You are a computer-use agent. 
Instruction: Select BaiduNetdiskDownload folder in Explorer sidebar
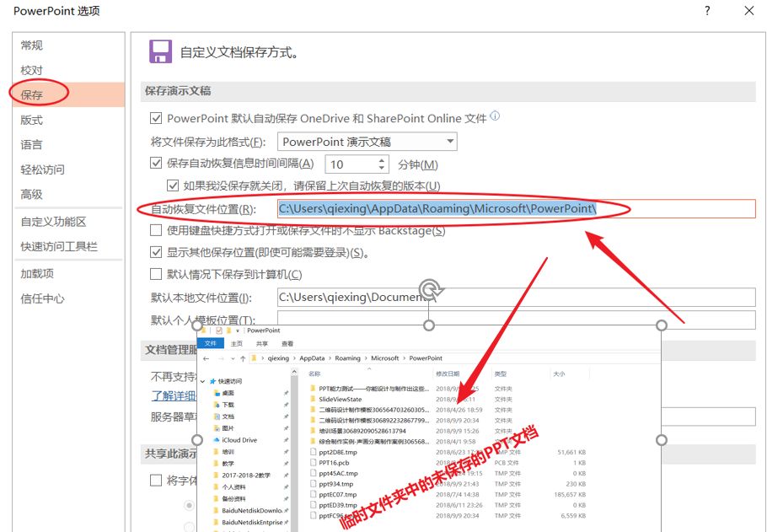tap(252, 510)
